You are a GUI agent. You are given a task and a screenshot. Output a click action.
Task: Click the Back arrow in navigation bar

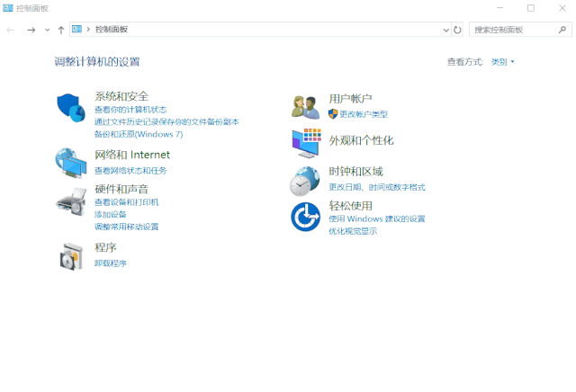(11, 30)
